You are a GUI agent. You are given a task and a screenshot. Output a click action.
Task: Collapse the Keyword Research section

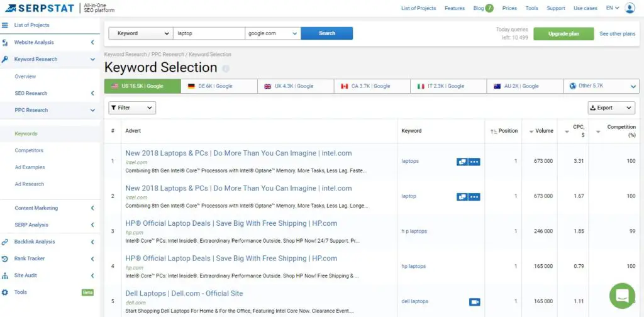coord(92,59)
